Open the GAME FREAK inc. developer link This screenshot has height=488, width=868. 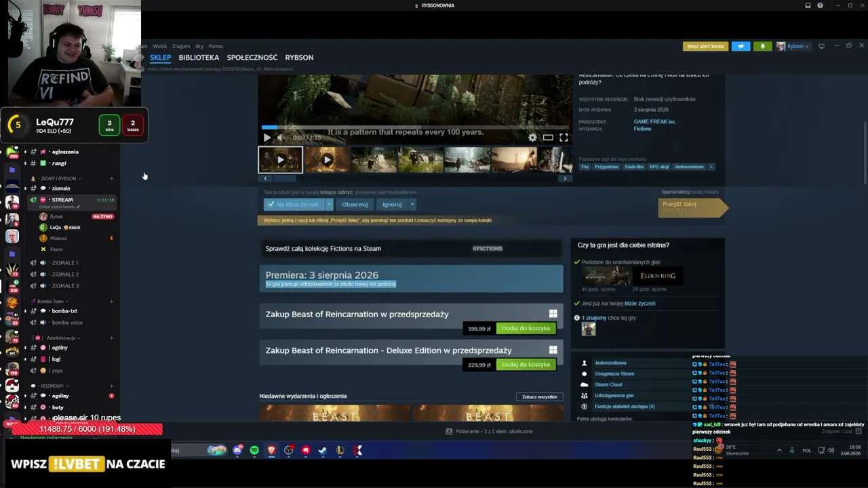click(x=655, y=121)
